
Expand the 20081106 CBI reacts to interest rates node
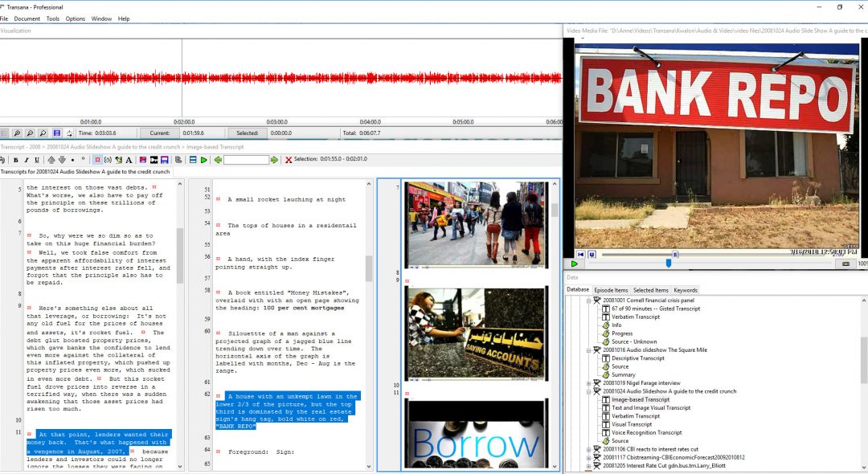pos(588,450)
